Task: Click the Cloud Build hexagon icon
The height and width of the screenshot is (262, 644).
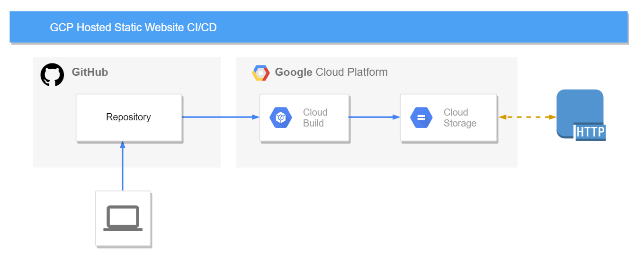Action: coord(281,117)
